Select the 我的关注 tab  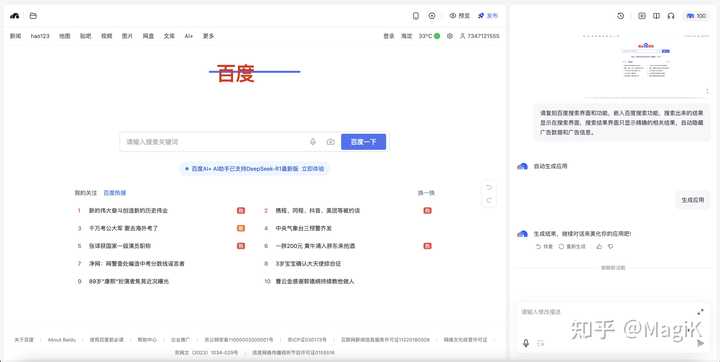click(x=86, y=193)
